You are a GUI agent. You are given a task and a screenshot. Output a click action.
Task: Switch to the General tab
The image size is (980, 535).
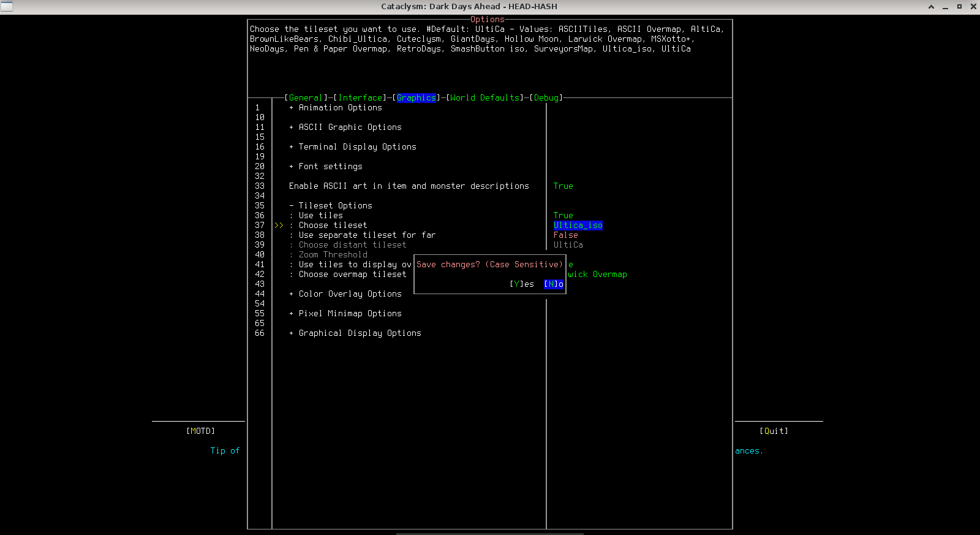point(306,98)
